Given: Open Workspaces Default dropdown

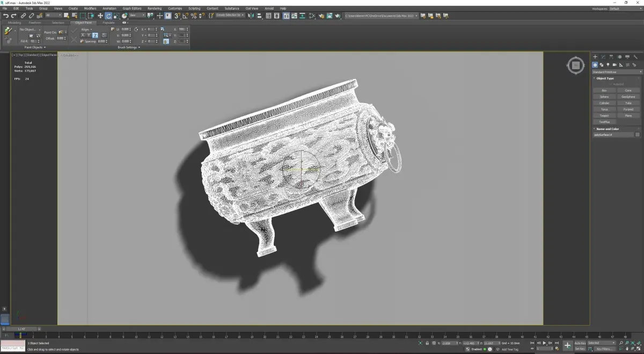Looking at the screenshot, I should pos(625,9).
